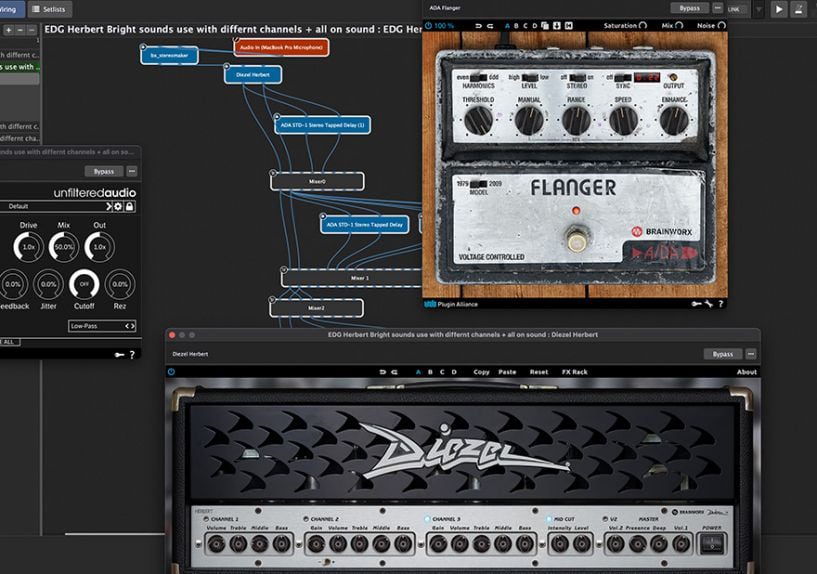Turn the Speed knob on Flanger pedal
Viewport: 817px width, 574px height.
623,120
